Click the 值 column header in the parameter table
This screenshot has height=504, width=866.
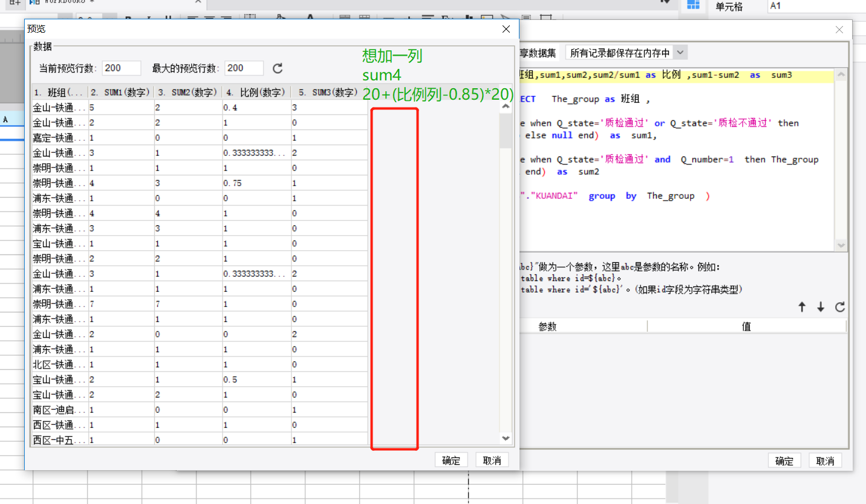(746, 326)
